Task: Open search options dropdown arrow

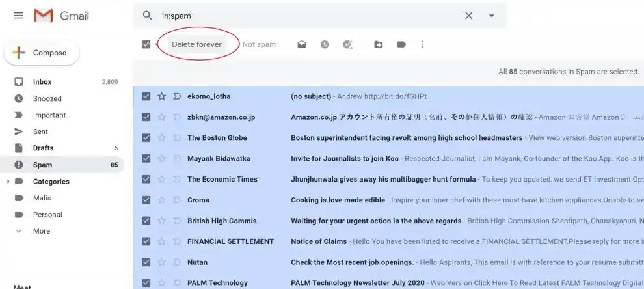Action: click(x=492, y=16)
